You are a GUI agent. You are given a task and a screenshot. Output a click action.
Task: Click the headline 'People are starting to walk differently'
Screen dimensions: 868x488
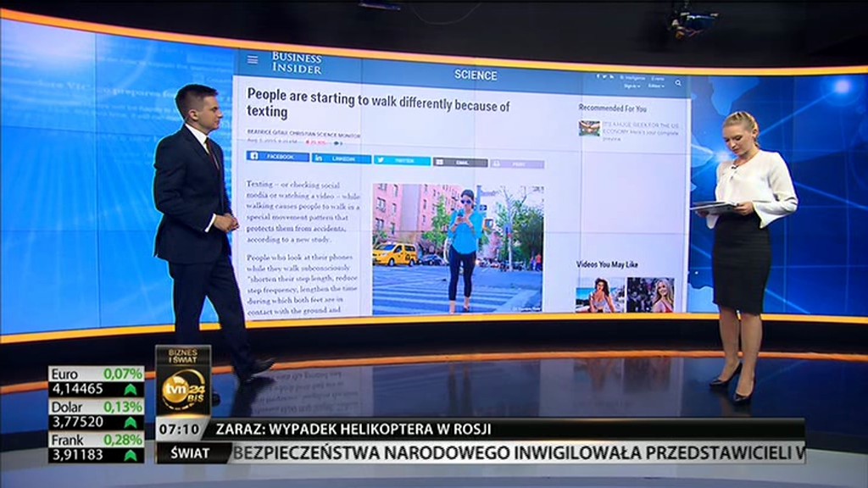click(378, 103)
